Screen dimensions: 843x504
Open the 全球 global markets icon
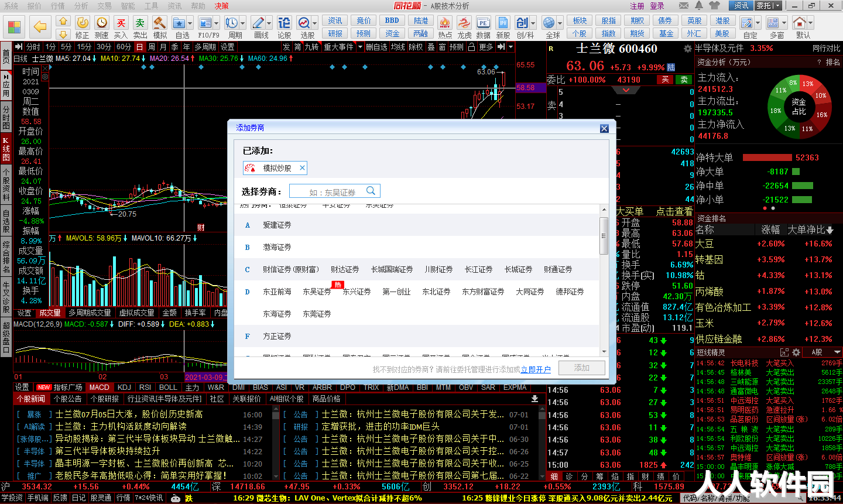click(549, 23)
